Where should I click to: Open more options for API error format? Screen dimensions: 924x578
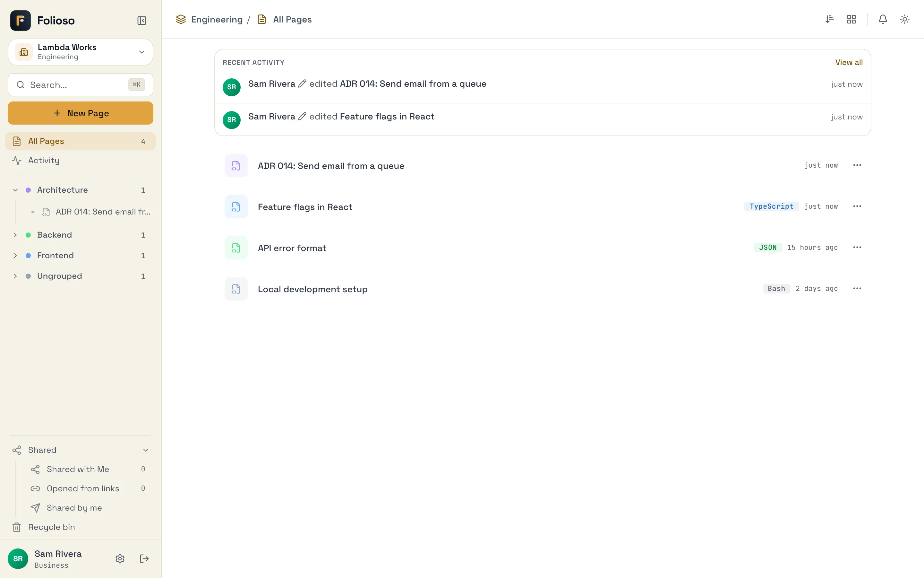click(857, 247)
